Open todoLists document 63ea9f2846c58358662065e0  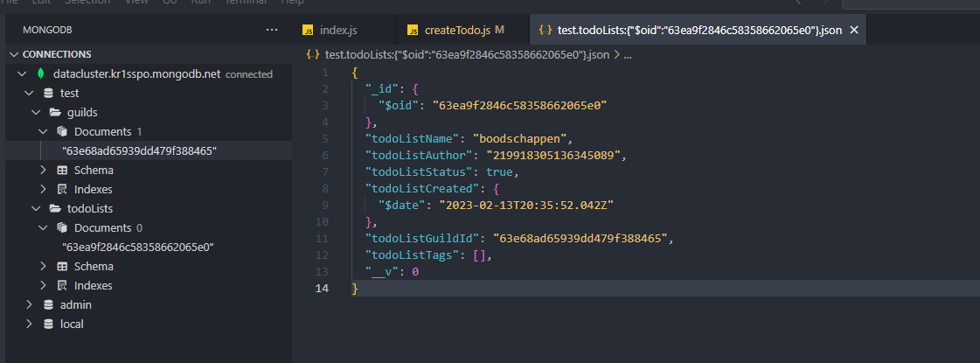tap(137, 247)
